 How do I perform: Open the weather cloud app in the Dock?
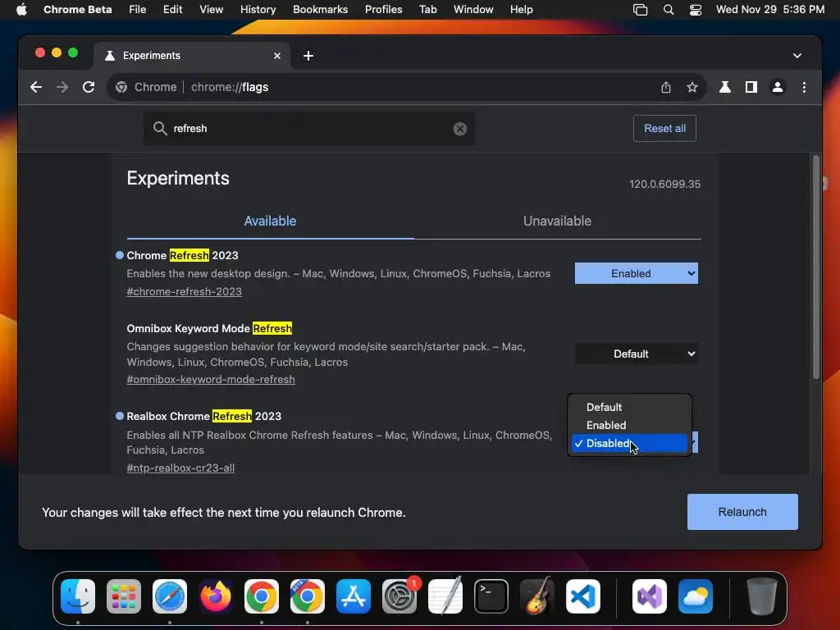[x=696, y=596]
